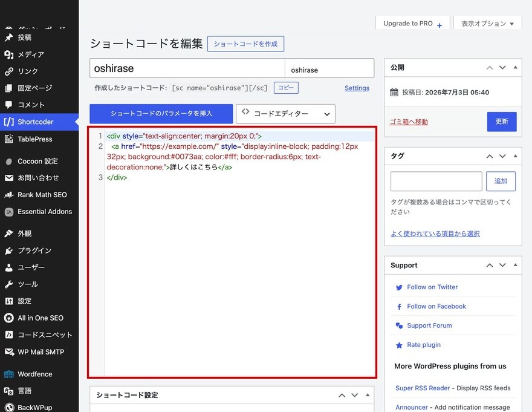Collapse the 公開 panel triangle
Screen dimensions: 532x412
coord(515,67)
